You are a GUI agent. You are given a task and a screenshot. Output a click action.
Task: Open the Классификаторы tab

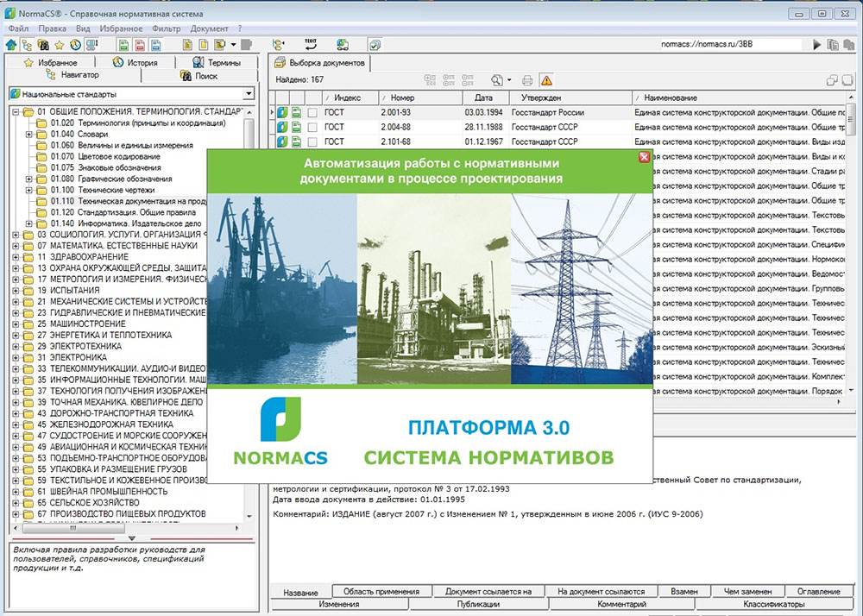click(x=773, y=605)
